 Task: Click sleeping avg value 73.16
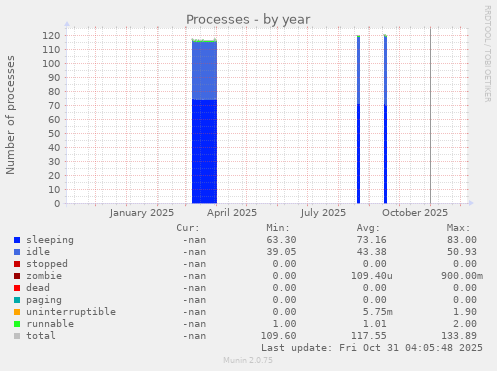(x=371, y=240)
